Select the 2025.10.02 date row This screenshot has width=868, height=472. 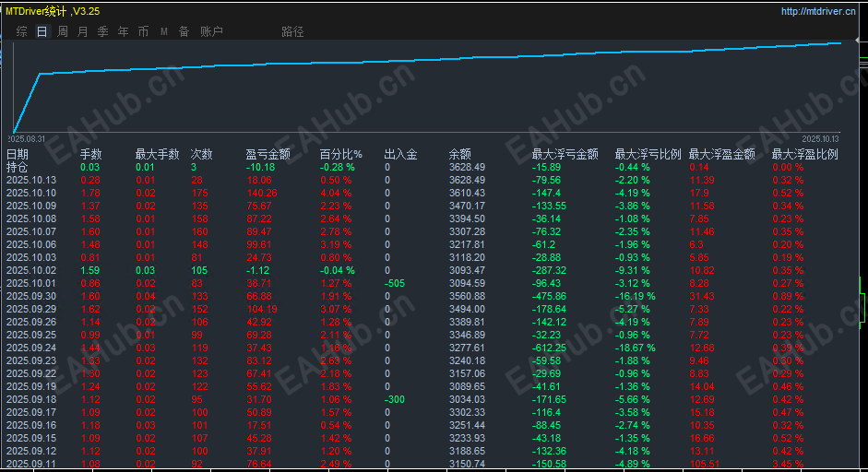point(429,271)
